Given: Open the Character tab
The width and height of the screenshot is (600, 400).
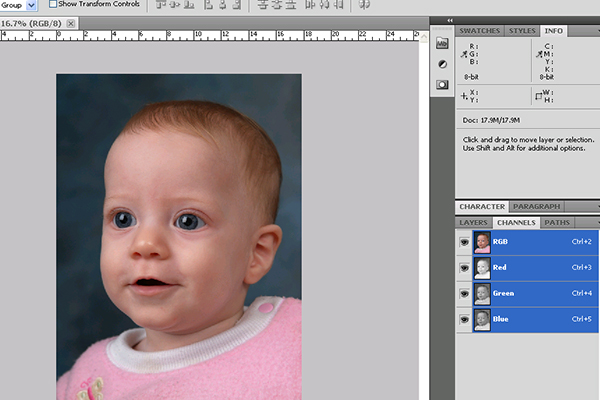Looking at the screenshot, I should pyautogui.click(x=482, y=207).
